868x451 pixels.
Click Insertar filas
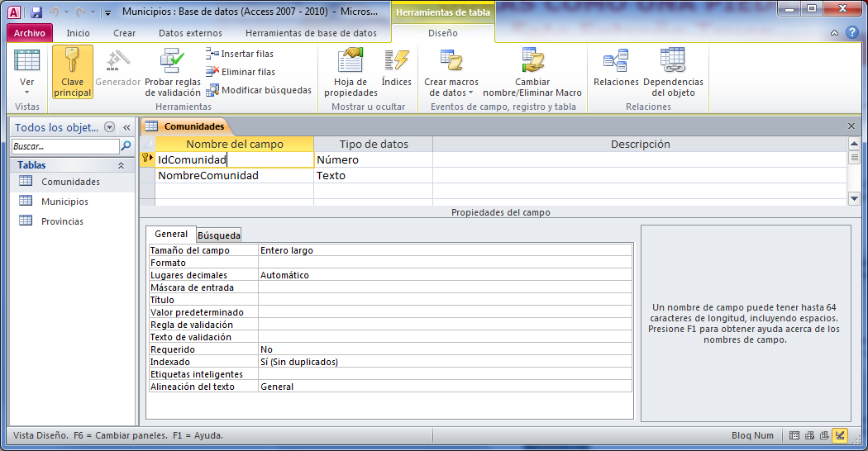pyautogui.click(x=240, y=54)
